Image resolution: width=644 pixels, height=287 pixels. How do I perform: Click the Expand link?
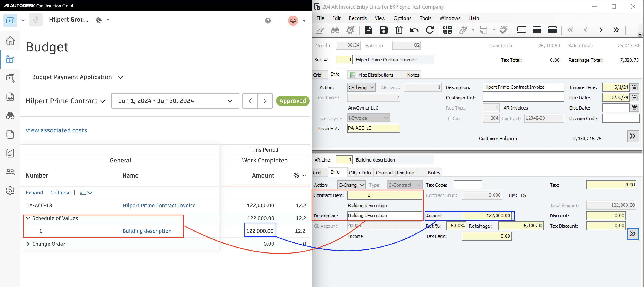tap(34, 193)
